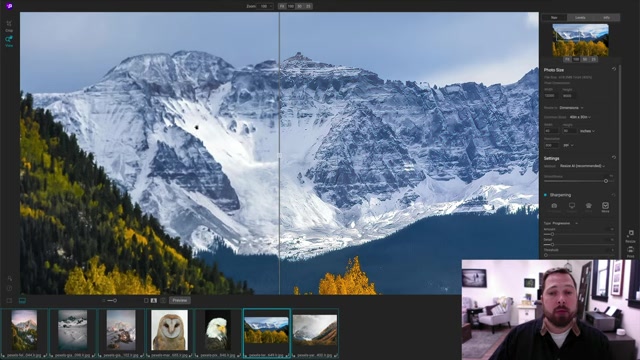
Task: Click the Smoothness slider handle
Action: pos(606,181)
